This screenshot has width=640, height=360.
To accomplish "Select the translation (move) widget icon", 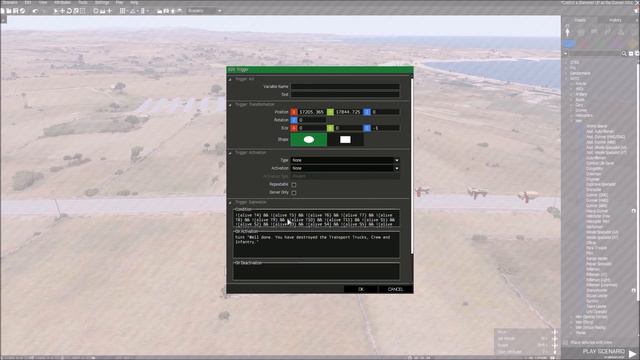I will (x=63, y=11).
